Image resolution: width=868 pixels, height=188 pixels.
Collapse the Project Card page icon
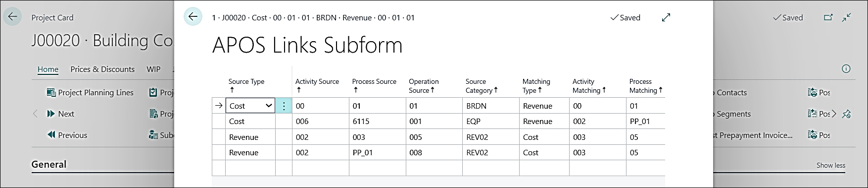[847, 17]
